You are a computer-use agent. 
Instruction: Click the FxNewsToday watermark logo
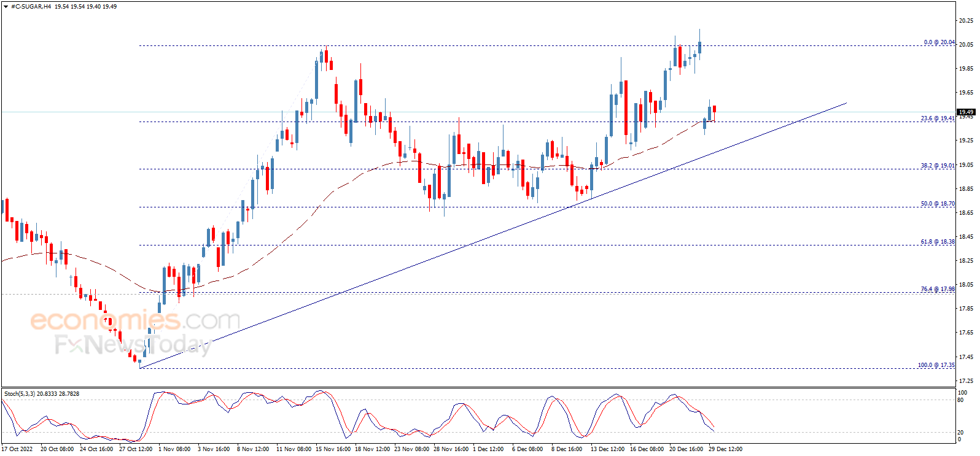133,345
